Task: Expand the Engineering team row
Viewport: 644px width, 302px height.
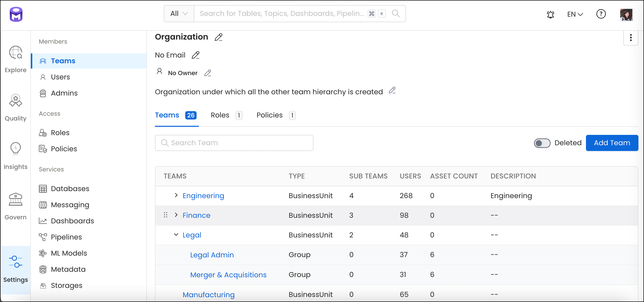Action: (176, 195)
